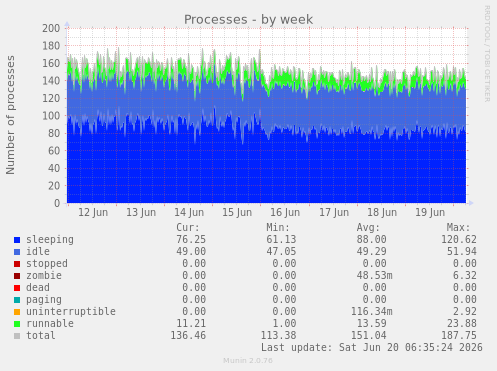Viewport: 497px width, 371px height.
Task: Click sleeping minimum value 61.13
Action: [281, 239]
